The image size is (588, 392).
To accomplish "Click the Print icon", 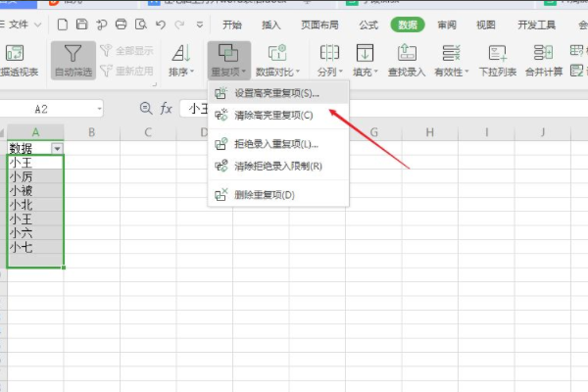I will click(121, 24).
